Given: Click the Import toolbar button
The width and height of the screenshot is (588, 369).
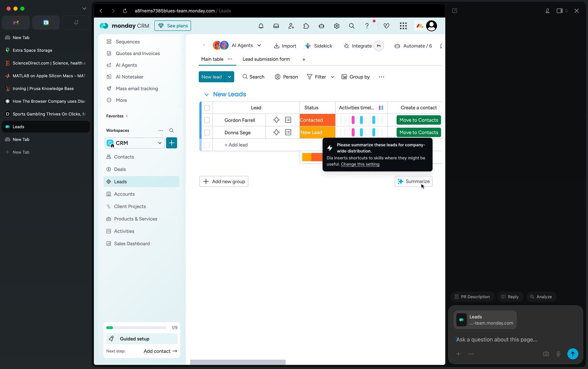Looking at the screenshot, I should pyautogui.click(x=285, y=46).
